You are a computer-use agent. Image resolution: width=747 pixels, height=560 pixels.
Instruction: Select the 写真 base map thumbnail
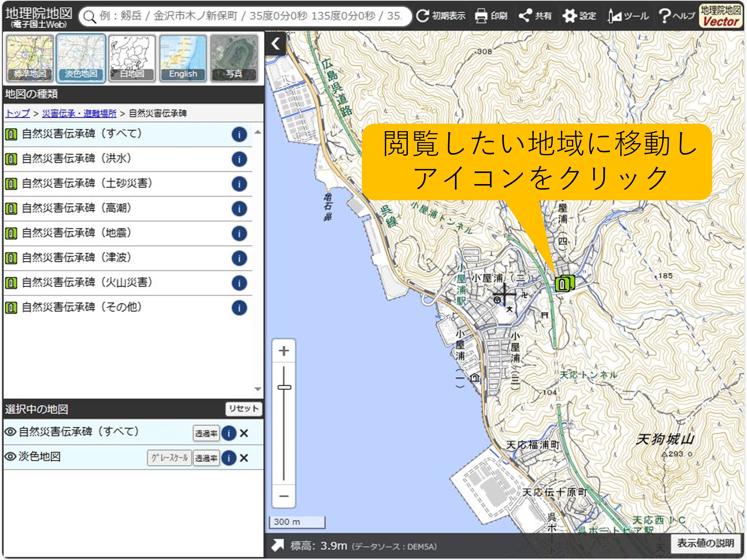[x=234, y=58]
